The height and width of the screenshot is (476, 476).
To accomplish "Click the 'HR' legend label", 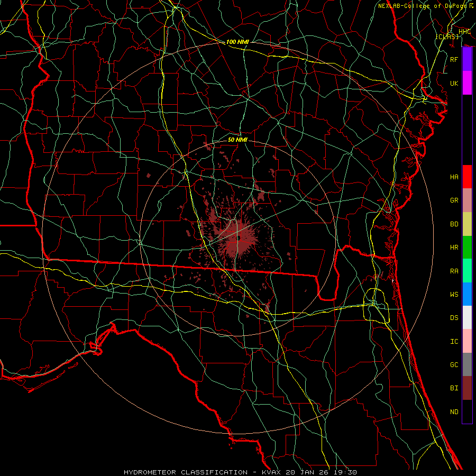I will pyautogui.click(x=454, y=248).
